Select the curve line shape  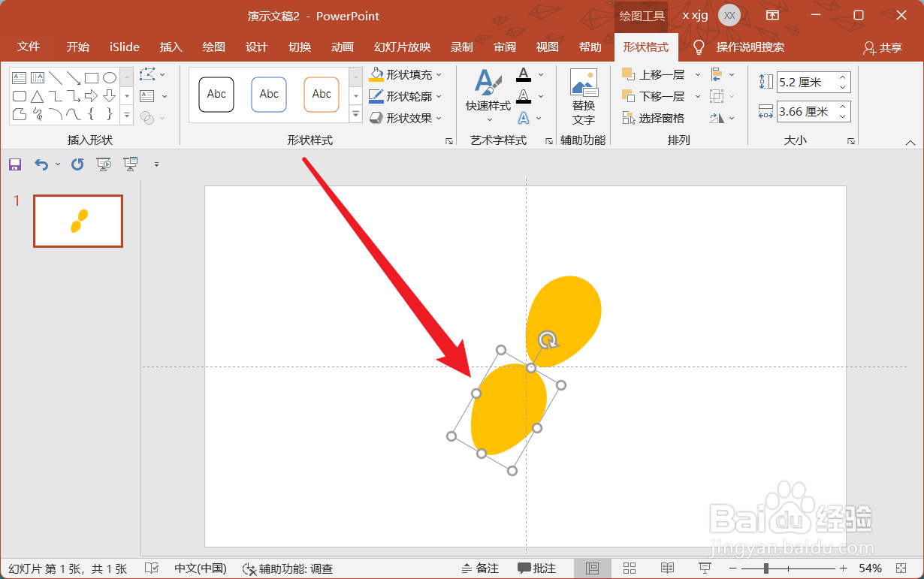[74, 114]
